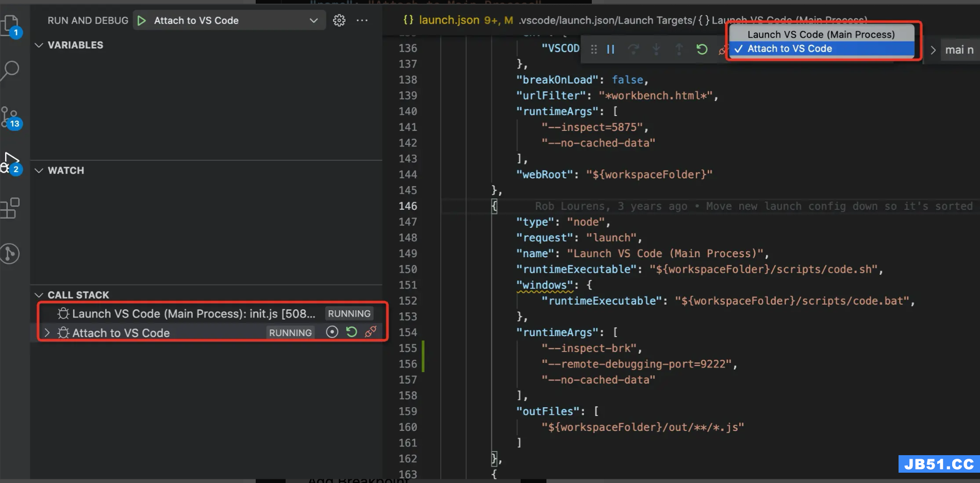Image resolution: width=980 pixels, height=483 pixels.
Task: Click "outFiles" key on line 158
Action: [x=547, y=411]
